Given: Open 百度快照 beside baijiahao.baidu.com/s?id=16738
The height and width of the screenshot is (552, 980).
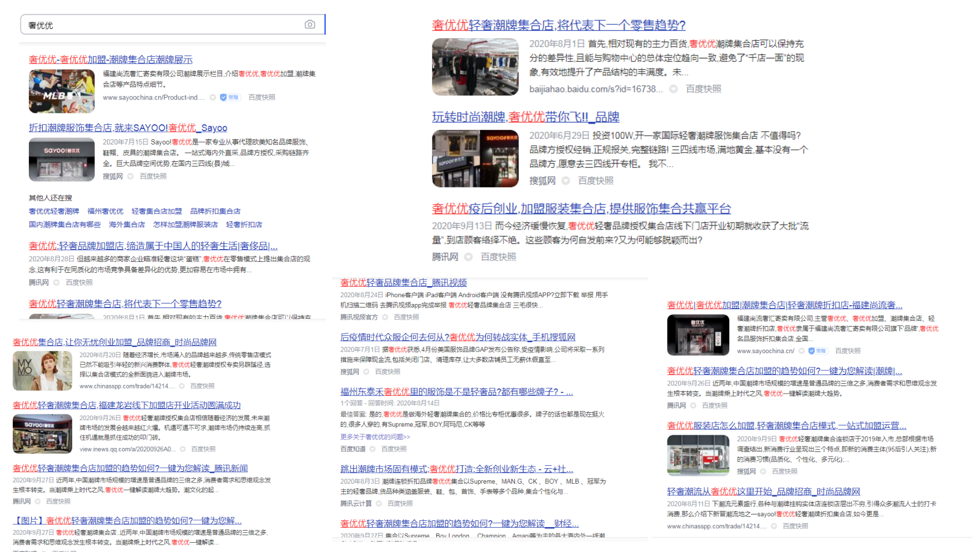Looking at the screenshot, I should click(x=703, y=89).
